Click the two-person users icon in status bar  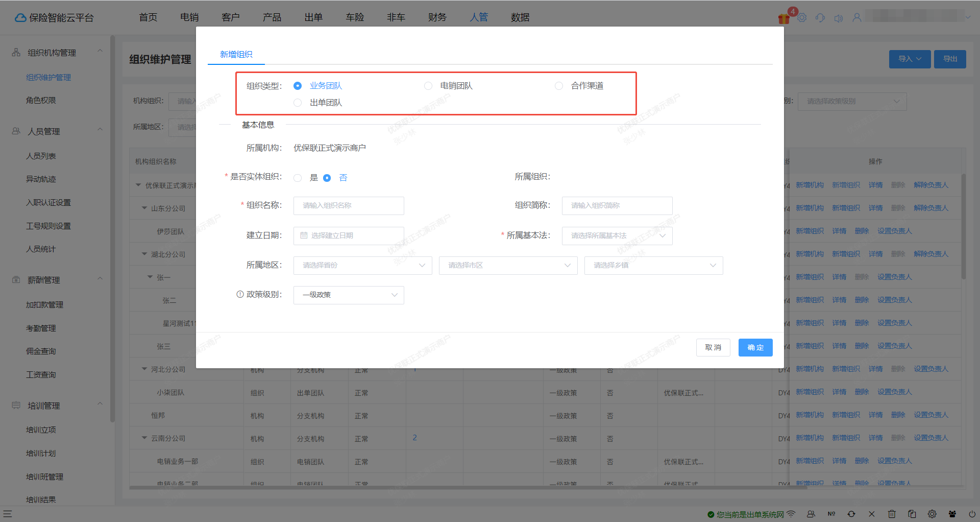click(811, 514)
